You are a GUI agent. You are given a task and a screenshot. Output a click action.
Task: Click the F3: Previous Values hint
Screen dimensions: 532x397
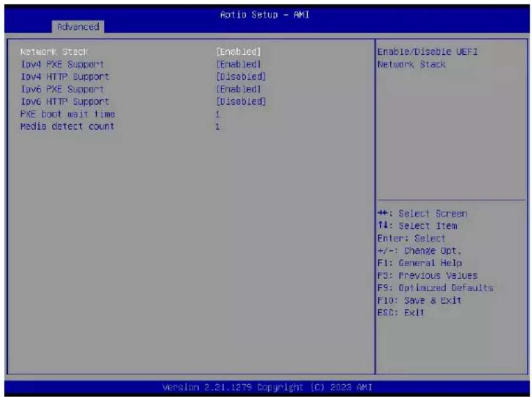point(428,276)
